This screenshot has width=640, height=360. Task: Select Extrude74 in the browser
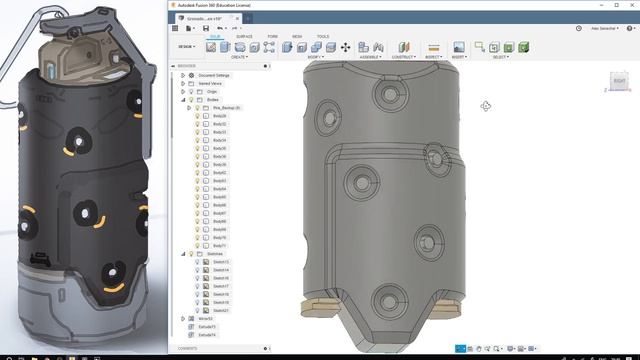click(x=207, y=335)
